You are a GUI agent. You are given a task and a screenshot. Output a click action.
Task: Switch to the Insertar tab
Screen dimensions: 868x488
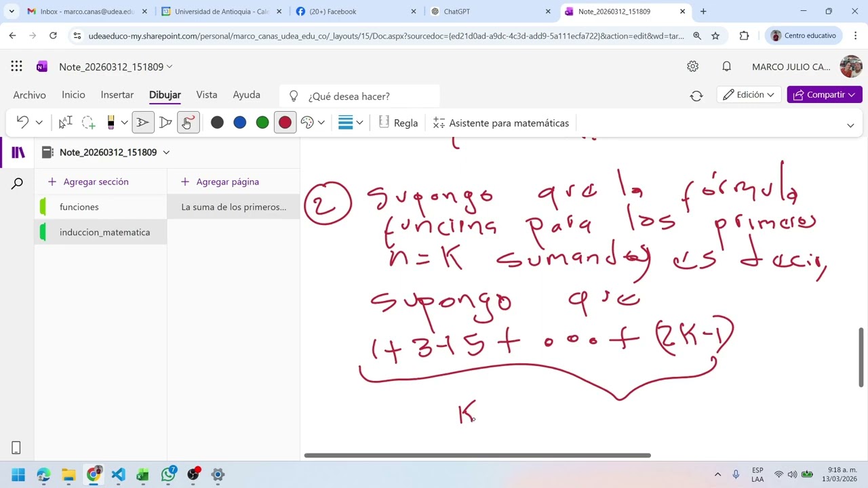click(x=117, y=95)
